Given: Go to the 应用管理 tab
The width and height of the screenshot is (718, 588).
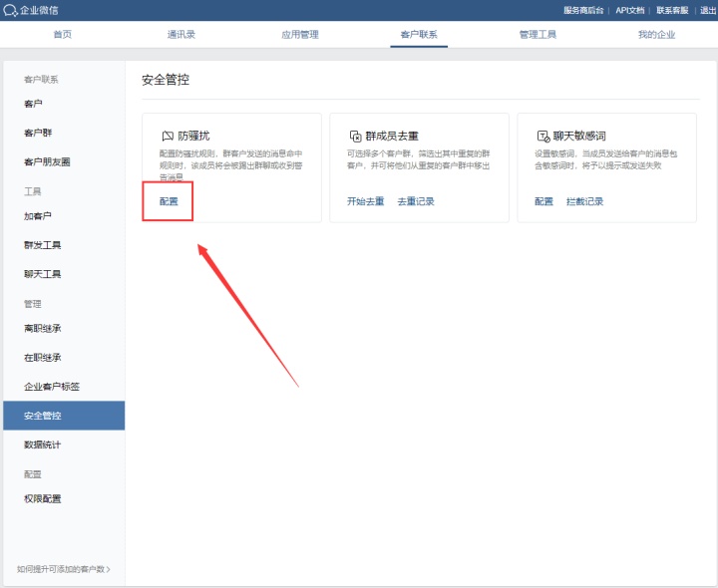Looking at the screenshot, I should click(300, 34).
